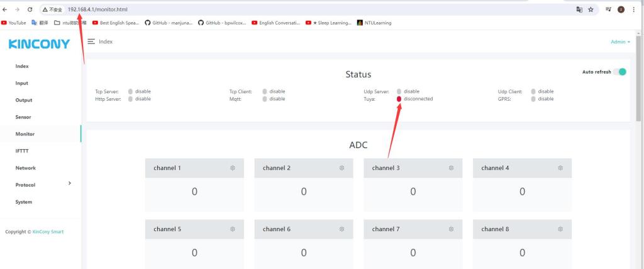Open the Admin user dropdown

(x=619, y=42)
